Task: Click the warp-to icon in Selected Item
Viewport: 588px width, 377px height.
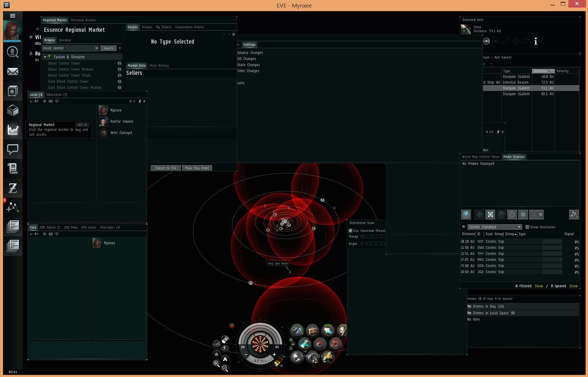Action: pos(486,41)
